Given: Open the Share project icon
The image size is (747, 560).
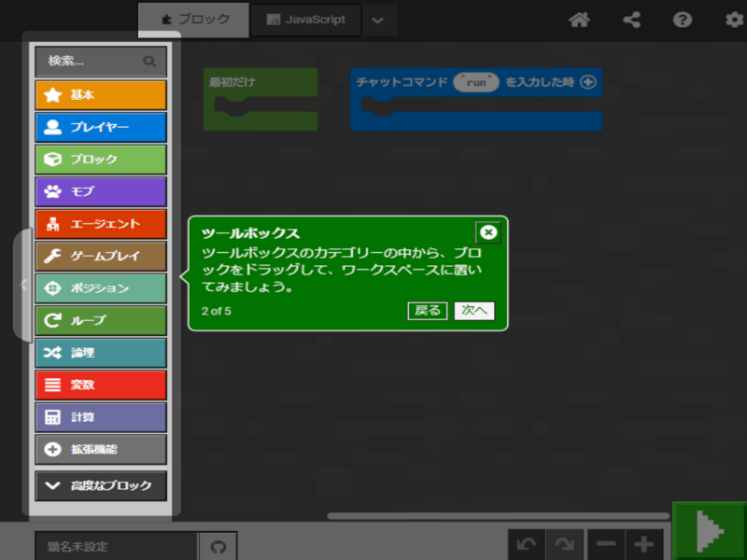Looking at the screenshot, I should tap(632, 20).
